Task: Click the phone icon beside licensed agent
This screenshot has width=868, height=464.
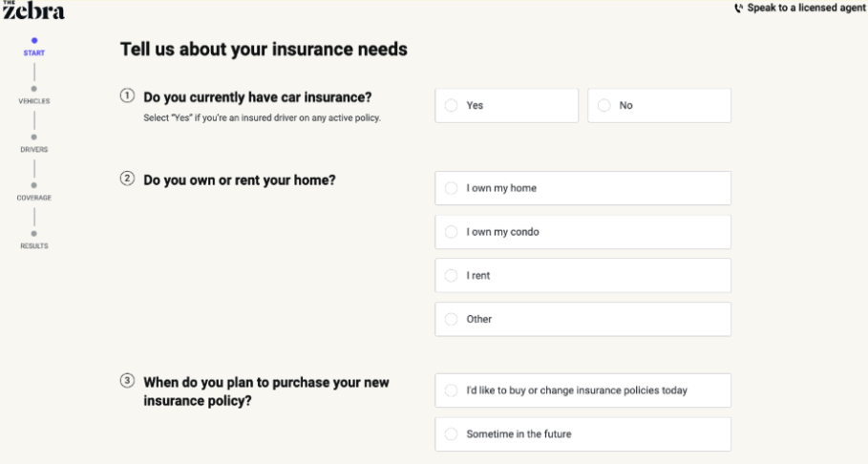Action: pyautogui.click(x=738, y=9)
